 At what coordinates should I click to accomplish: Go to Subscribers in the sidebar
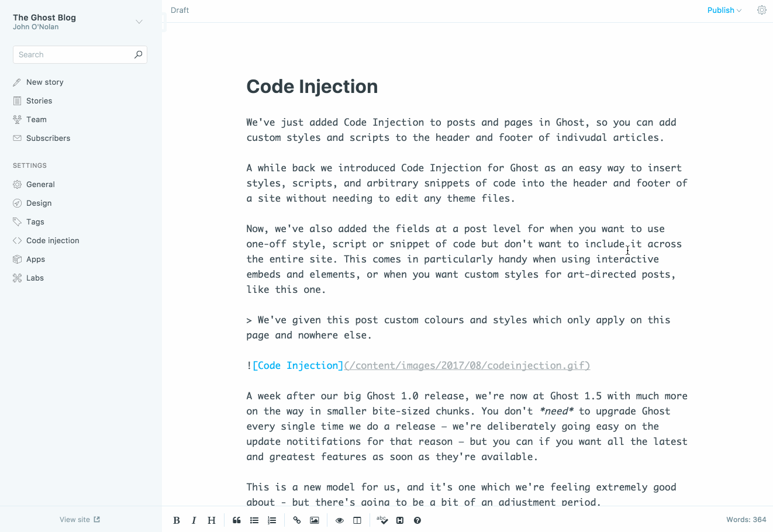click(x=47, y=138)
